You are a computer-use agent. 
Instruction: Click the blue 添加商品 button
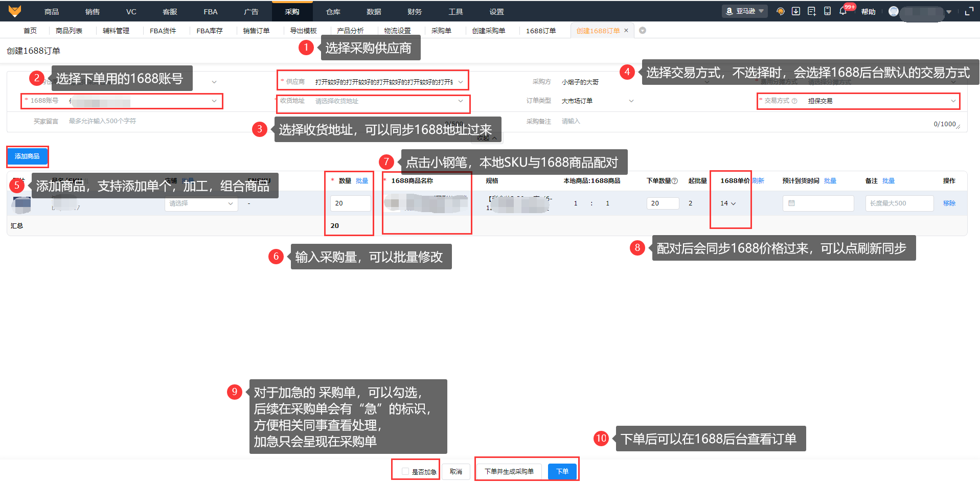click(x=27, y=156)
